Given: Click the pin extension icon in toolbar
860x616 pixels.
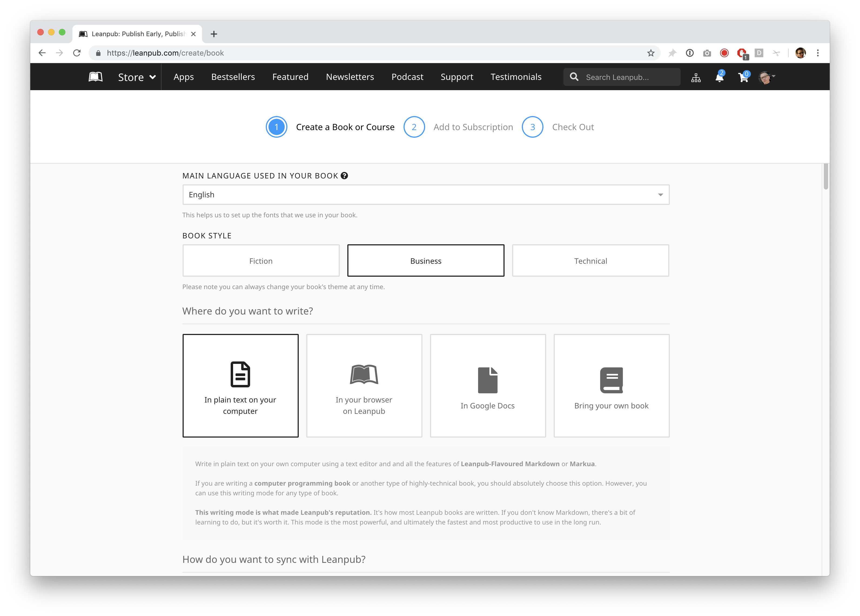Looking at the screenshot, I should 672,53.
